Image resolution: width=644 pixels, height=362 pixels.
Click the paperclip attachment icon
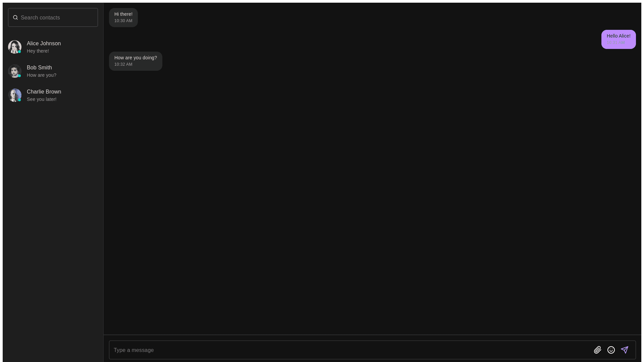597,350
